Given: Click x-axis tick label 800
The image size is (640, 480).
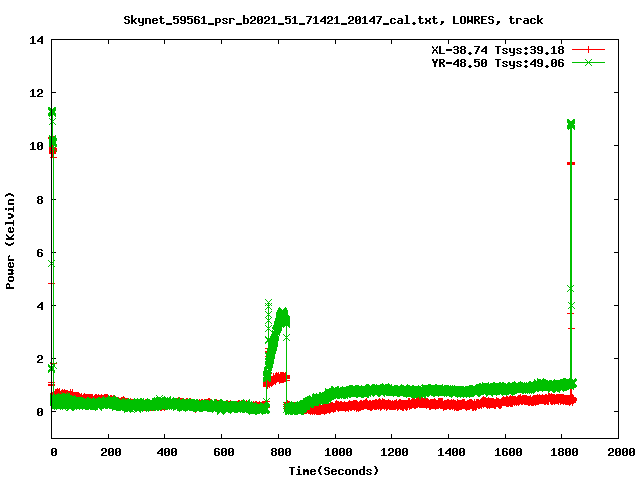Looking at the screenshot, I should pos(281,452).
